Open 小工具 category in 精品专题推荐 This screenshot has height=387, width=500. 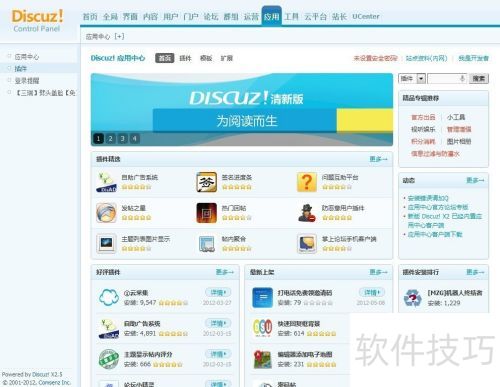click(x=456, y=117)
